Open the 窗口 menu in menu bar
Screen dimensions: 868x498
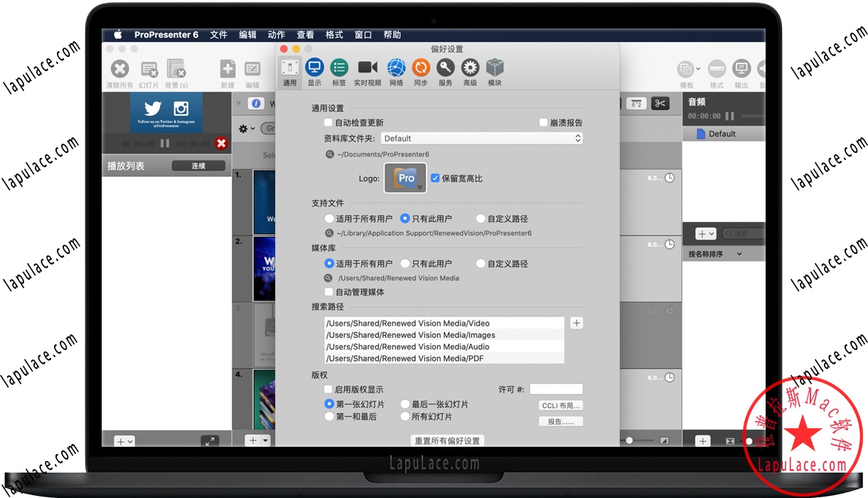point(363,35)
